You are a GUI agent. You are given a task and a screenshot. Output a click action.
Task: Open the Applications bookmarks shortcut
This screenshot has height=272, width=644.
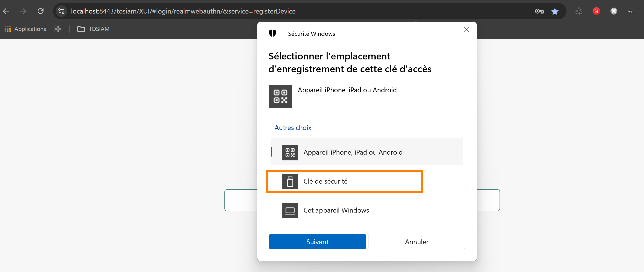pyautogui.click(x=25, y=29)
